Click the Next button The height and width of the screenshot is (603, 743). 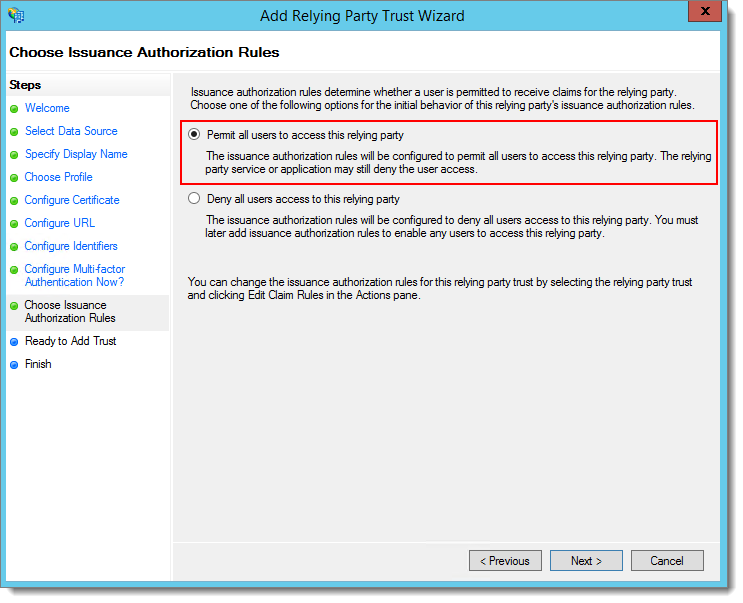(586, 561)
